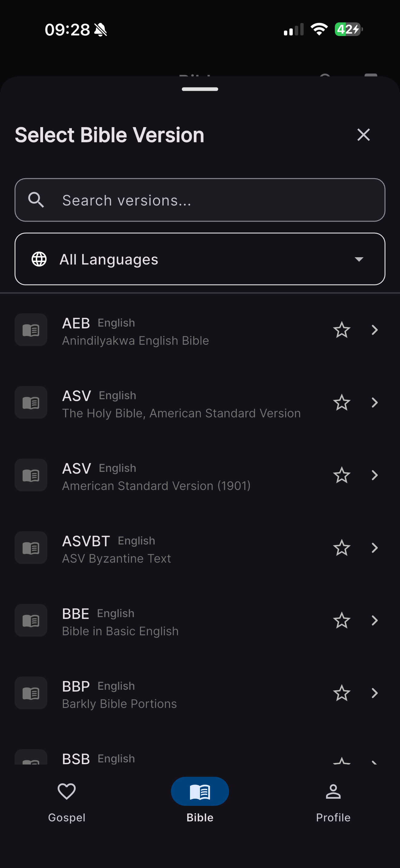Close the Select Bible Version sheet
Image resolution: width=400 pixels, height=868 pixels.
tap(363, 135)
